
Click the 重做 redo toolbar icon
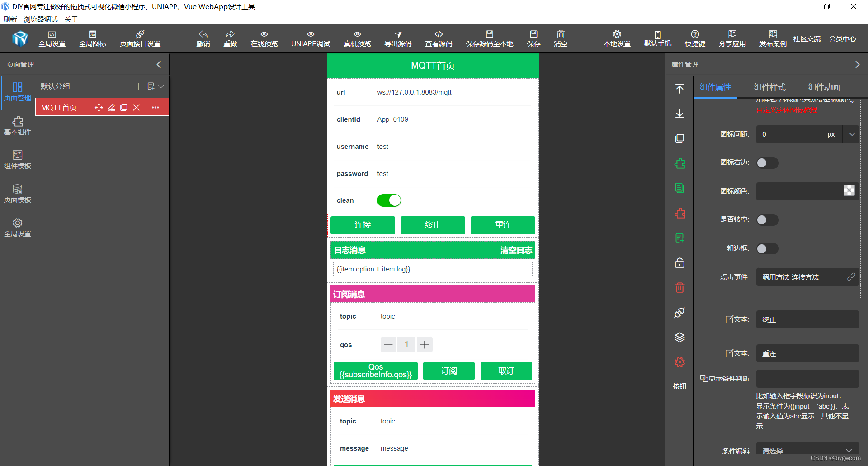(x=230, y=38)
